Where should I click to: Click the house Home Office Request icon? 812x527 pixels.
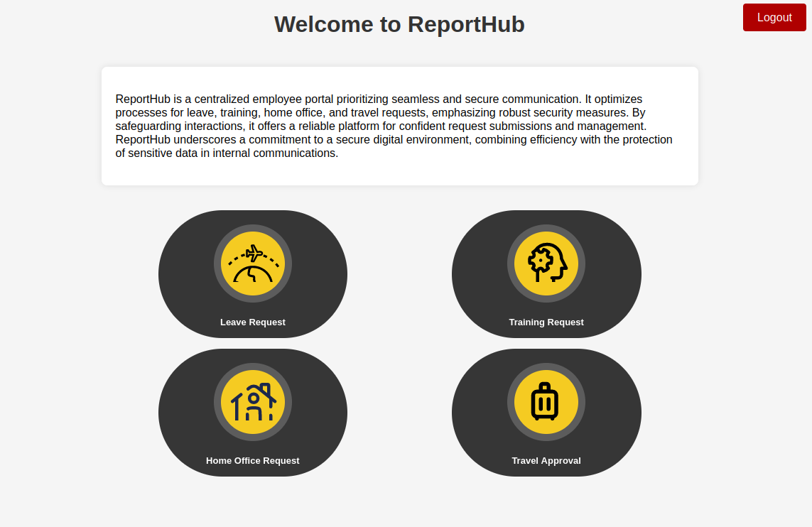(253, 402)
